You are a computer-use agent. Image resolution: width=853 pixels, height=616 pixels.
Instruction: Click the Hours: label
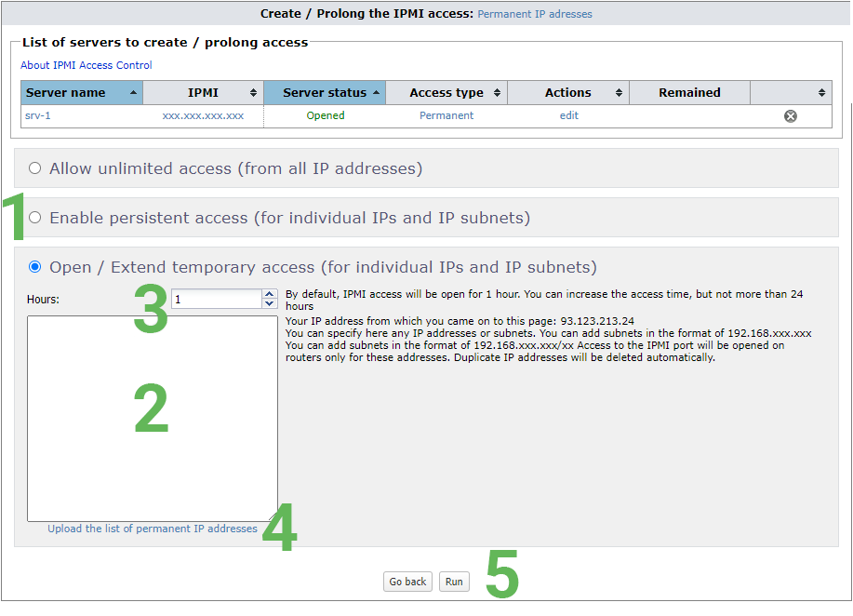pyautogui.click(x=43, y=300)
